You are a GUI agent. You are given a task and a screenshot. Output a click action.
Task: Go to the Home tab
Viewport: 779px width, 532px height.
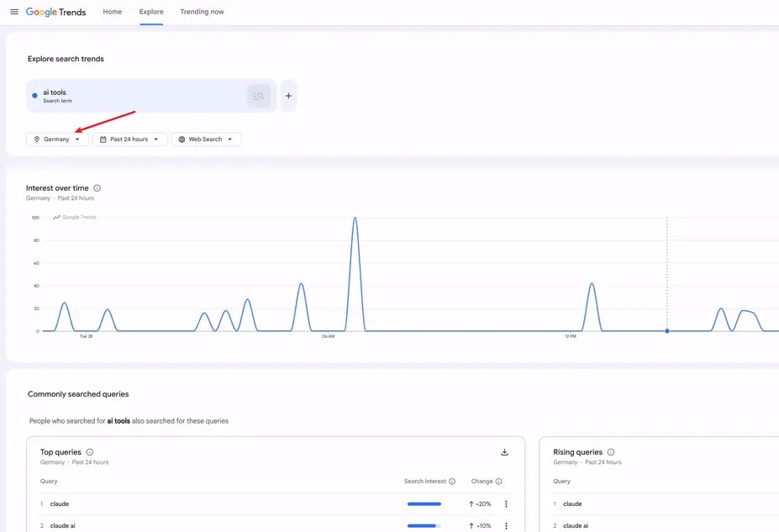[x=113, y=12]
